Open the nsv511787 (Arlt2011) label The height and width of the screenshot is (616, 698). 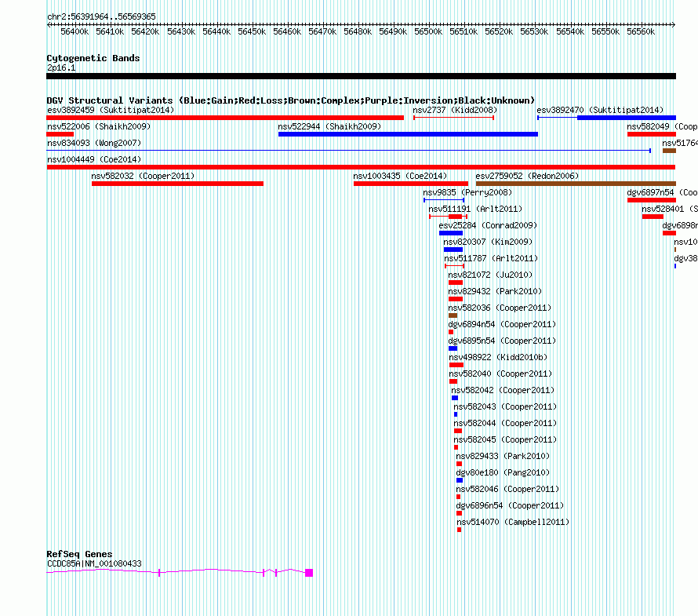point(491,258)
